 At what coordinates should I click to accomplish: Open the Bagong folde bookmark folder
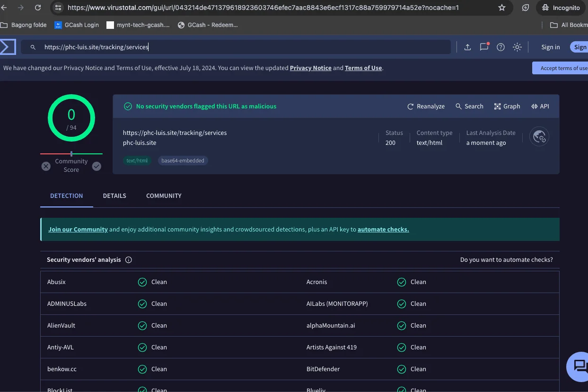(x=23, y=25)
